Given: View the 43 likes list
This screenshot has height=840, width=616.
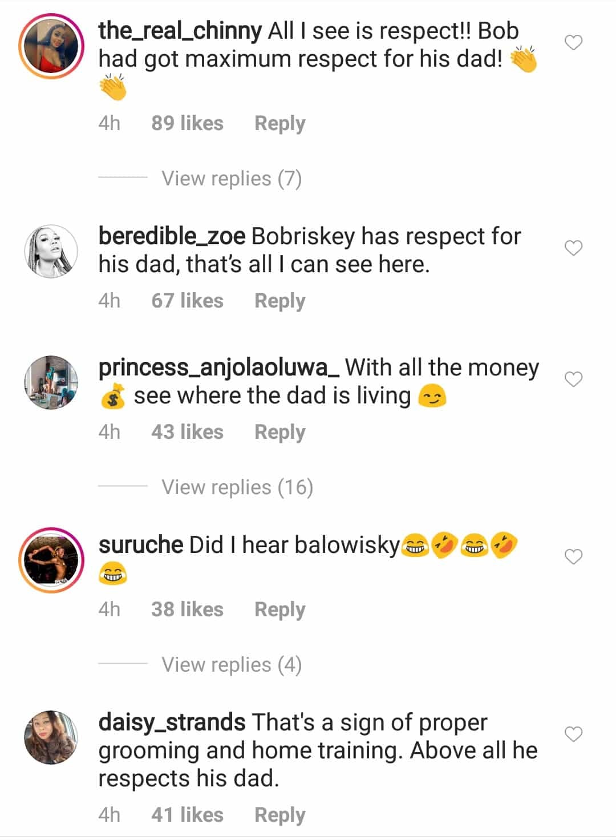Looking at the screenshot, I should point(187,432).
